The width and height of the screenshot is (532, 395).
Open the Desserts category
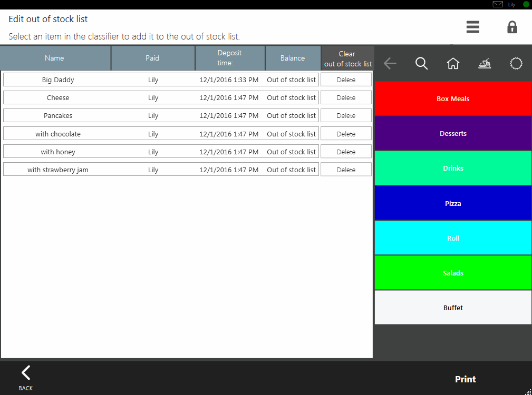pyautogui.click(x=453, y=133)
